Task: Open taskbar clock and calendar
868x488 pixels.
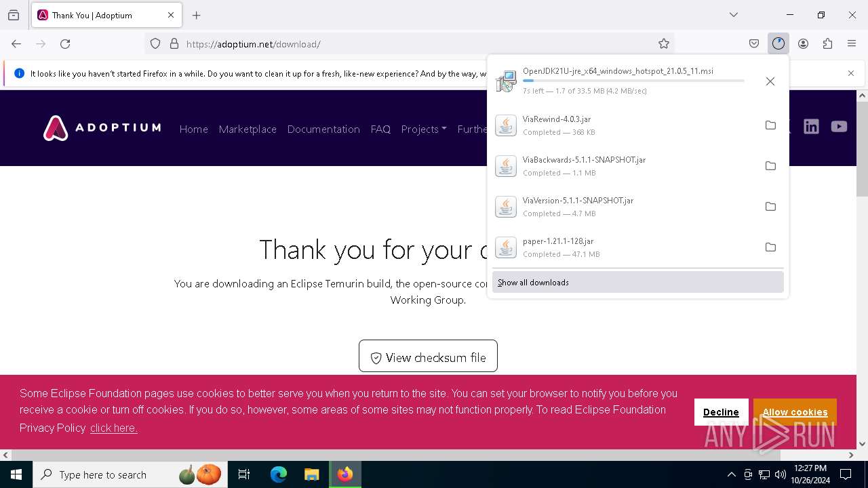Action: [810, 474]
